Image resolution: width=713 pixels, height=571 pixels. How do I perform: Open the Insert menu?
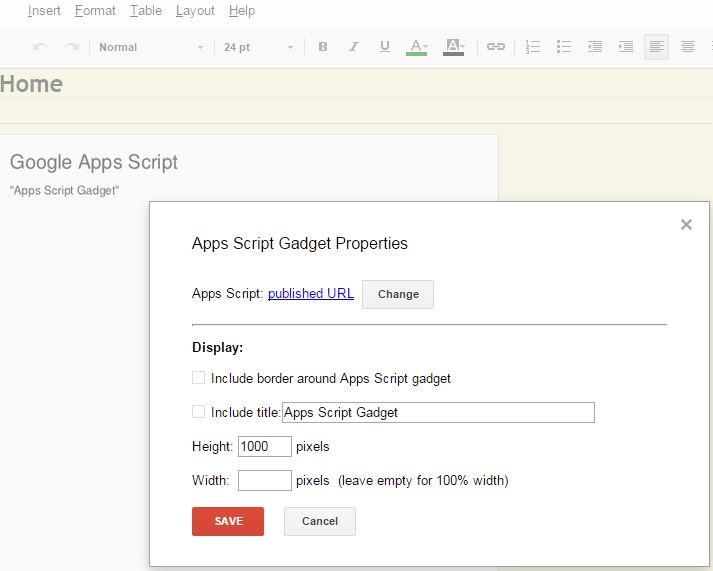pyautogui.click(x=44, y=10)
